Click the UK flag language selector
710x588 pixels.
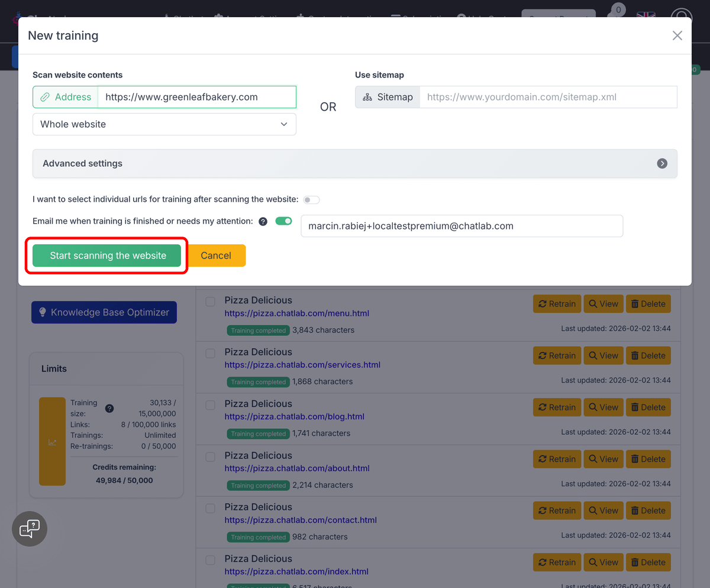pos(646,15)
